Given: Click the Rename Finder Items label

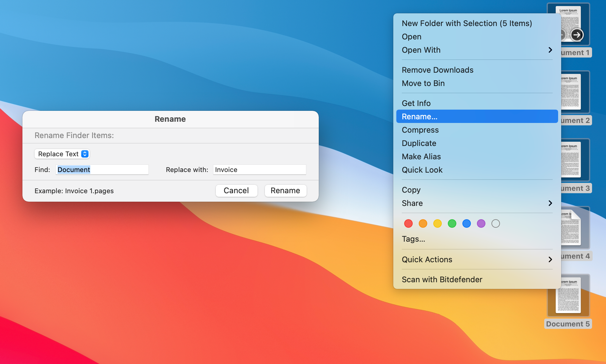Looking at the screenshot, I should (74, 135).
